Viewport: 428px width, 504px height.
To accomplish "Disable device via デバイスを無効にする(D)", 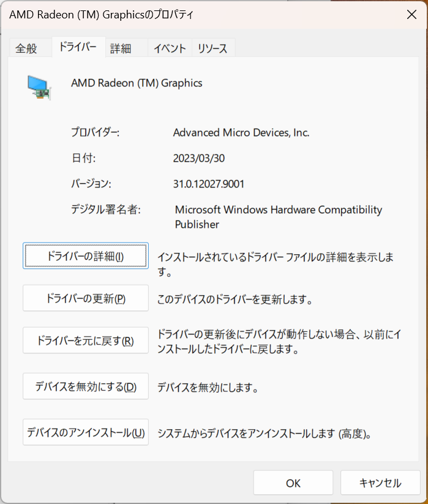I will pos(86,386).
